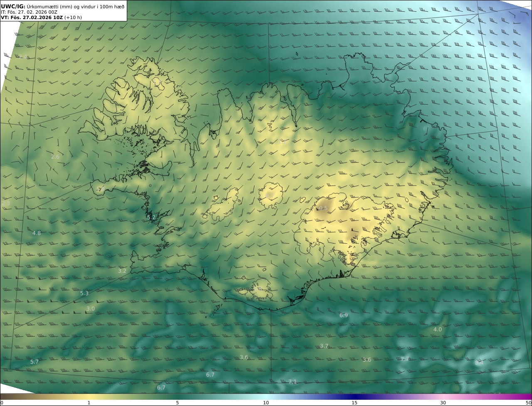Click the "3.0" precipitation label
Image resolution: width=532 pixels, height=406 pixels.
pyautogui.click(x=91, y=308)
